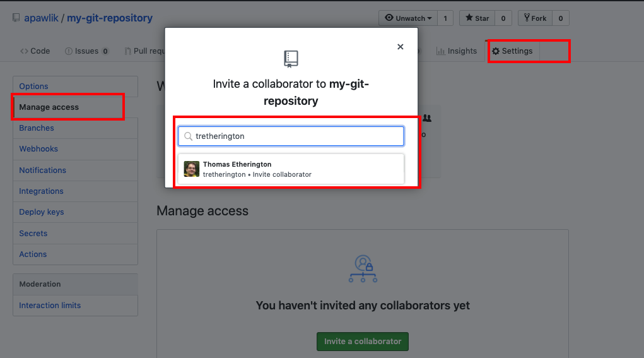Click "You haven't invited any collaborators yet" text
644x358 pixels.
pos(363,306)
